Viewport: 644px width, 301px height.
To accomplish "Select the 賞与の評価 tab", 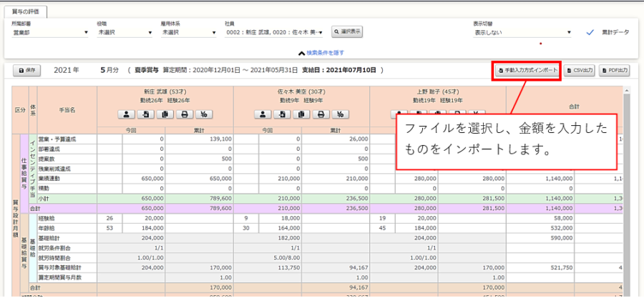I will (22, 12).
